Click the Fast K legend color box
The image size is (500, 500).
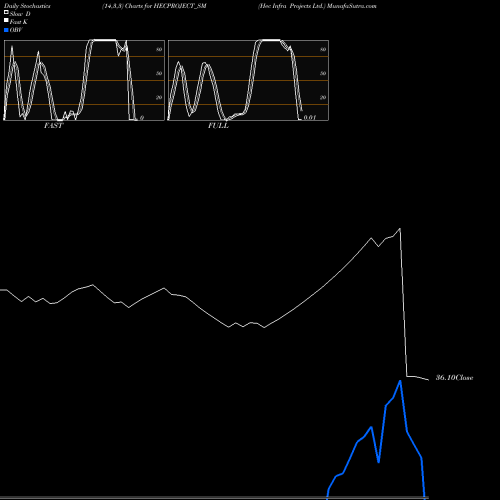pos(6,21)
